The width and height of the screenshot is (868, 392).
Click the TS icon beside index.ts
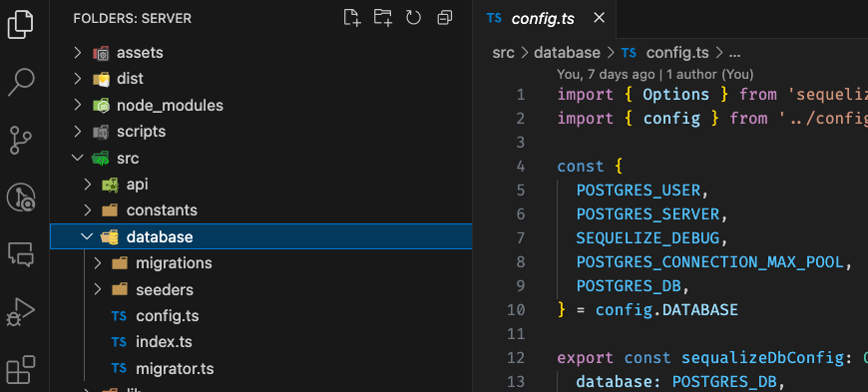tap(119, 342)
